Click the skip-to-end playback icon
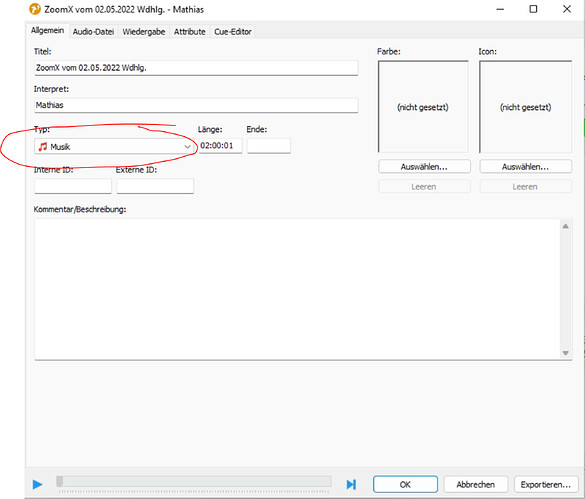The image size is (585, 499). [351, 484]
